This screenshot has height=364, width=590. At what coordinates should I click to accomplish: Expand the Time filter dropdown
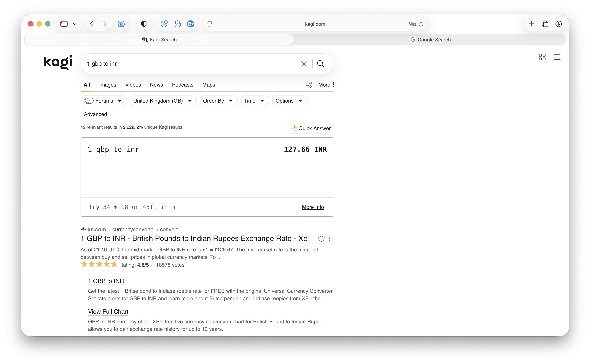coord(255,101)
